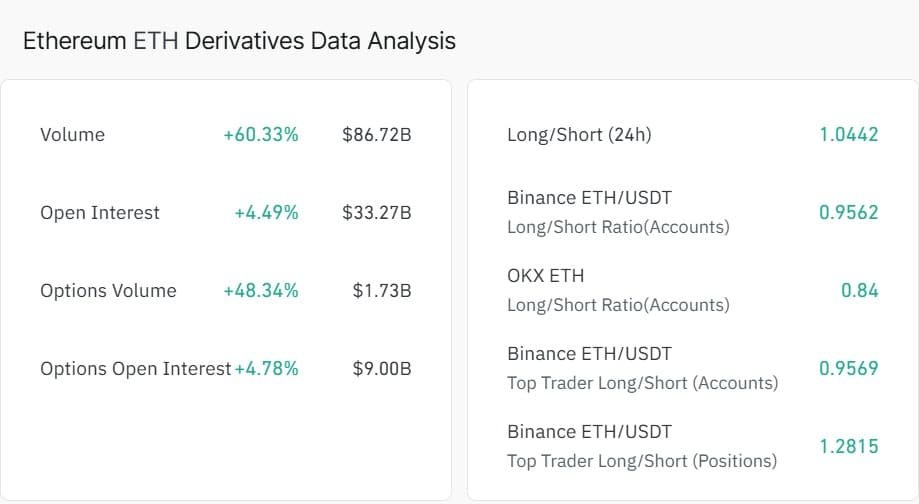
Task: Open Binance ETH/USDT Long/Short Ratio(Accounts) row
Action: (618, 212)
